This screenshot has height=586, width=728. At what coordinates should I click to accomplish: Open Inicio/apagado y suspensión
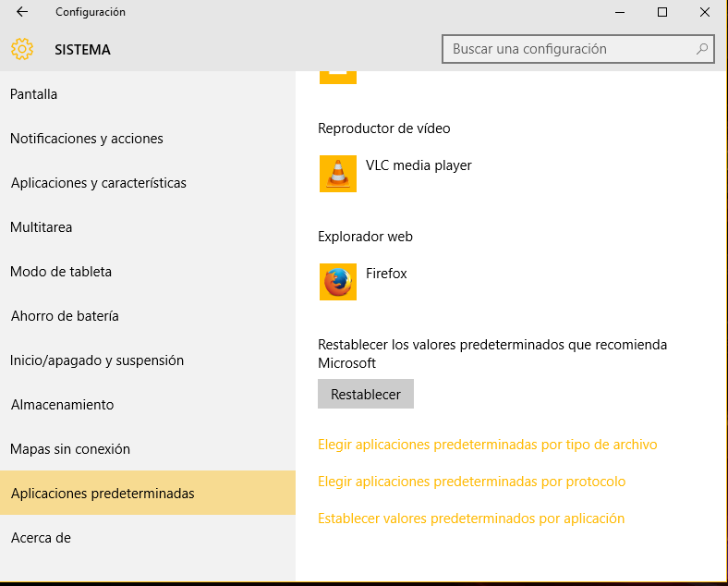(x=148, y=360)
